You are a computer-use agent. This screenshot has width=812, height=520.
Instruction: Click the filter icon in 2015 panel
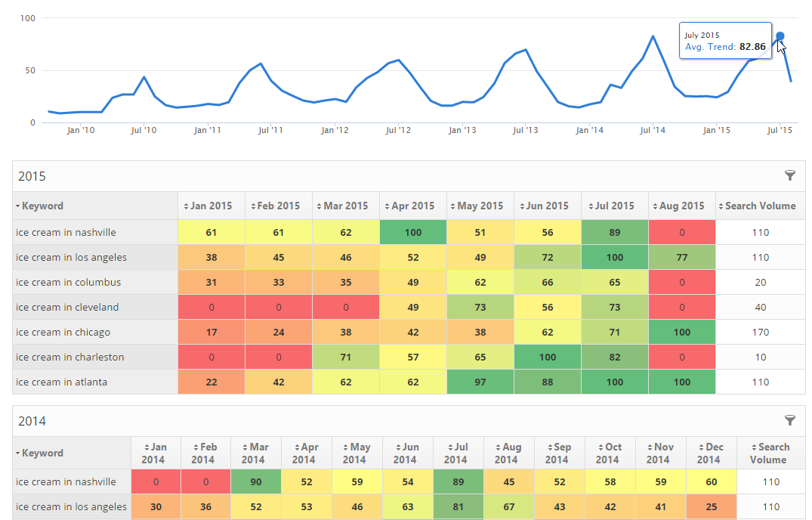click(790, 175)
